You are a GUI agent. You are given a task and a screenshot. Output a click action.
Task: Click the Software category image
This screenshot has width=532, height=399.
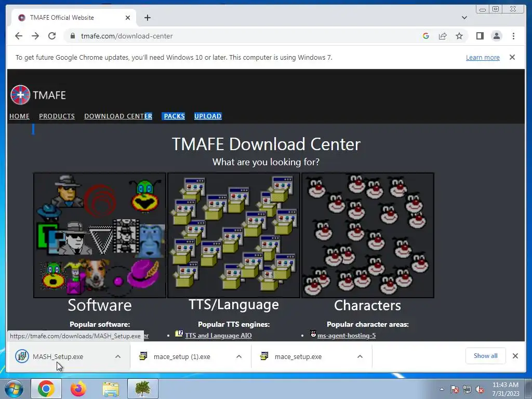tap(100, 235)
